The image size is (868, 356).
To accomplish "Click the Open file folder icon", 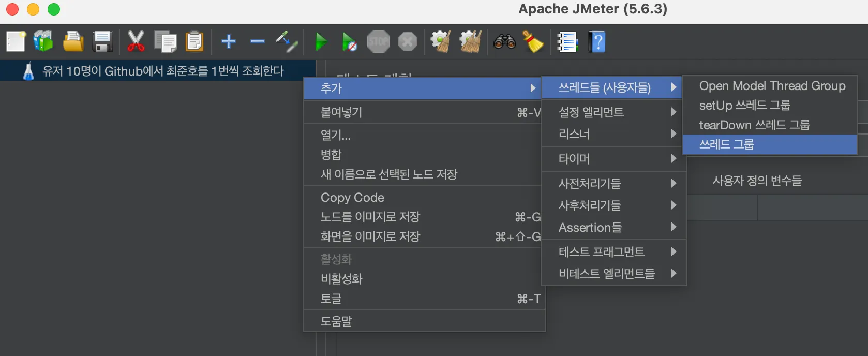I will (73, 41).
